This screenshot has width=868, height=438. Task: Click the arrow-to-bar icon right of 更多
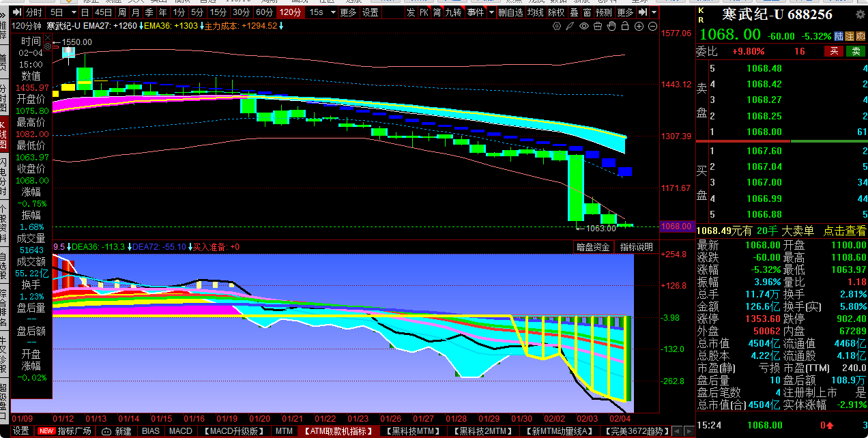643,12
